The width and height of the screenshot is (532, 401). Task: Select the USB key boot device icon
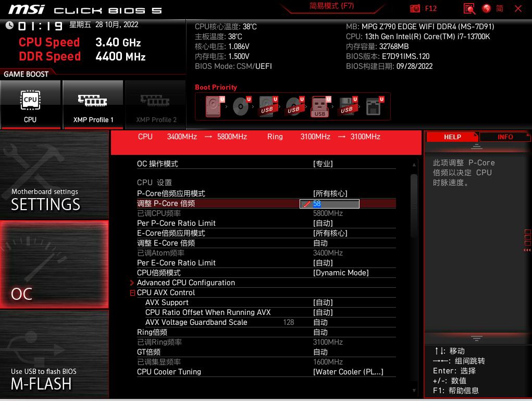point(321,106)
